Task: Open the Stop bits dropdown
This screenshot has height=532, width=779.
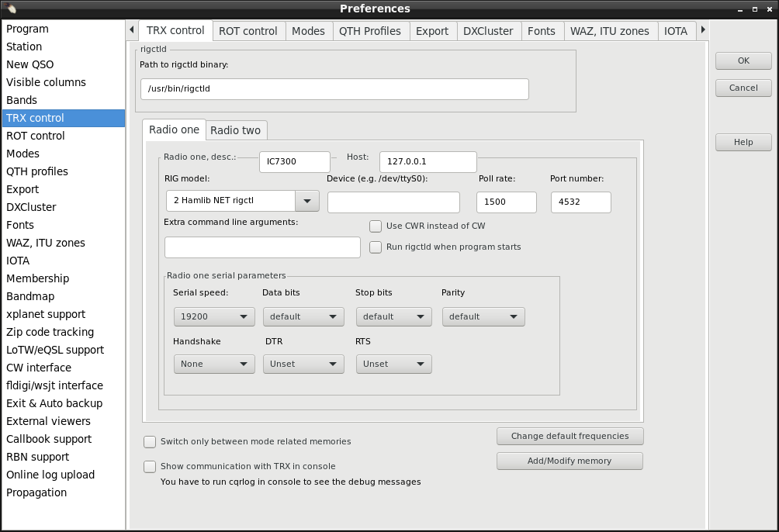Action: pyautogui.click(x=394, y=316)
